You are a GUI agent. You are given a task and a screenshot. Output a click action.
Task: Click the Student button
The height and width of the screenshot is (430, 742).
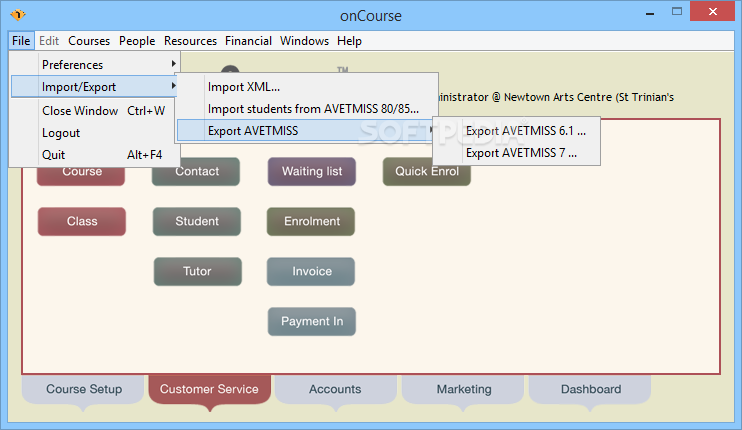click(x=197, y=221)
